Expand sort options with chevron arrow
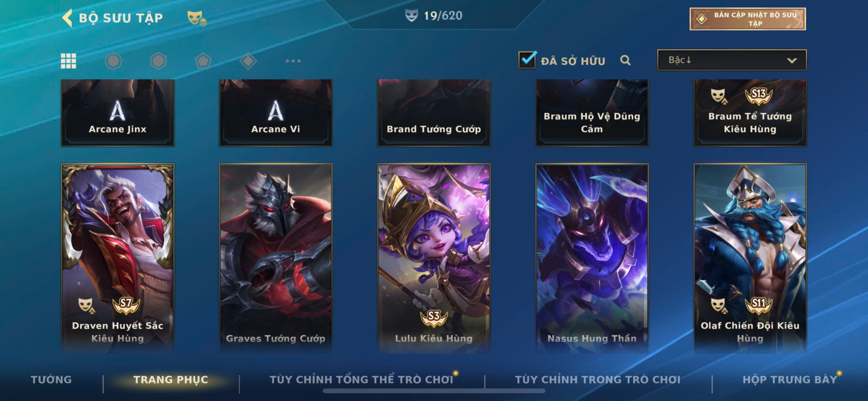The width and height of the screenshot is (868, 401). point(792,61)
